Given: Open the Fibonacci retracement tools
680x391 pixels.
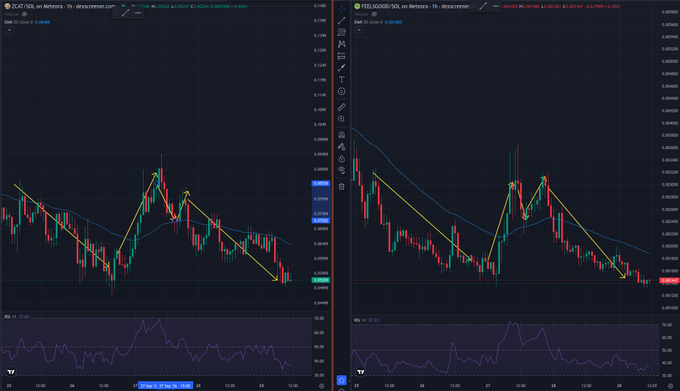Looking at the screenshot, I should click(342, 32).
